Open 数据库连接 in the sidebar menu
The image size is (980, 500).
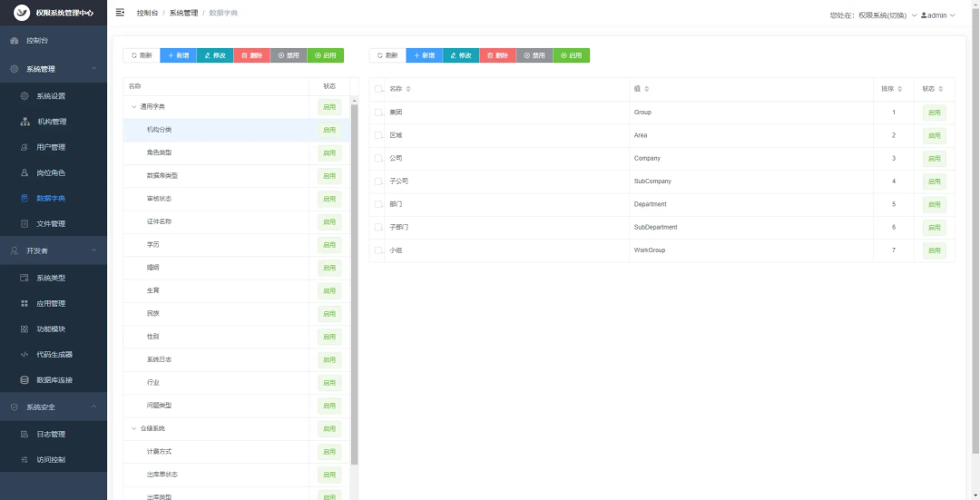pos(54,380)
